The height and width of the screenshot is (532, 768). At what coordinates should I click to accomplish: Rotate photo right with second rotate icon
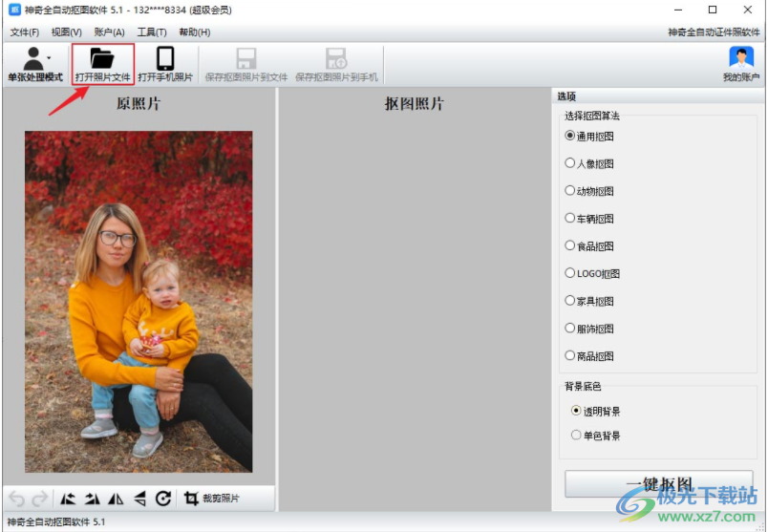click(92, 499)
